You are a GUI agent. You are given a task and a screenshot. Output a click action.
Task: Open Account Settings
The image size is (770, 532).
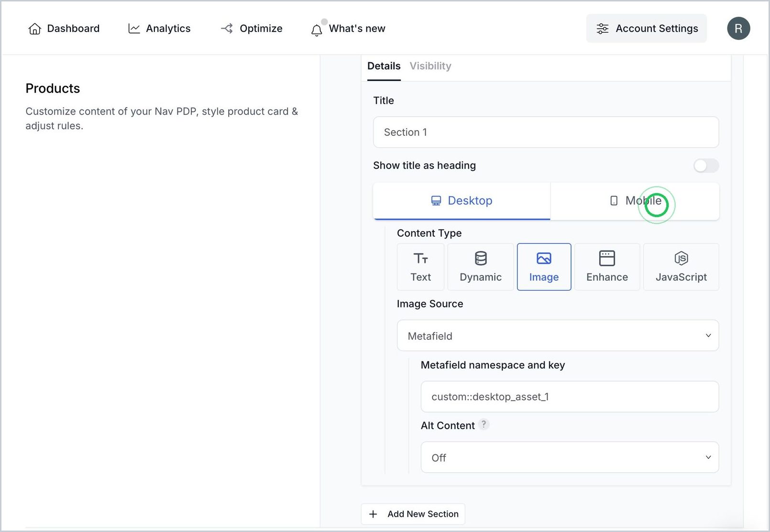tap(647, 29)
